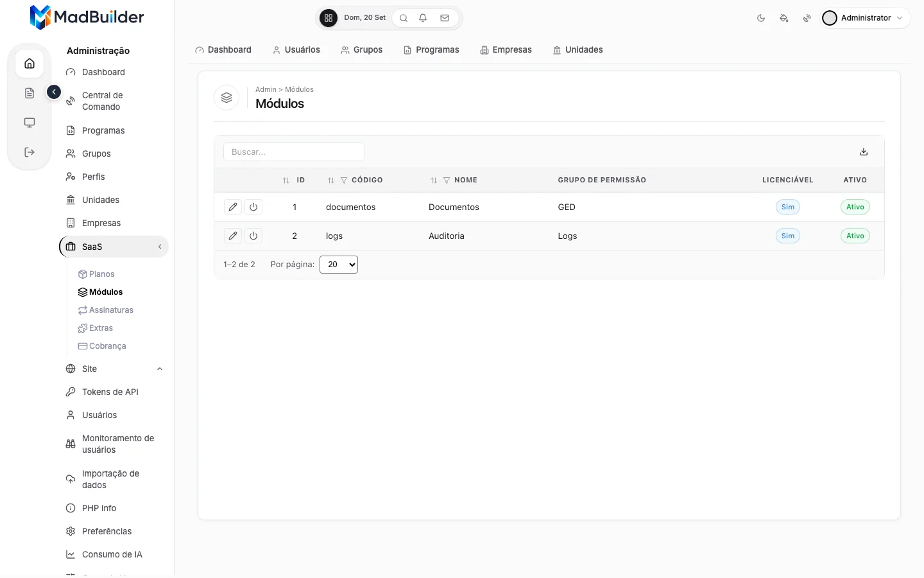Filter the Nome column

447,180
